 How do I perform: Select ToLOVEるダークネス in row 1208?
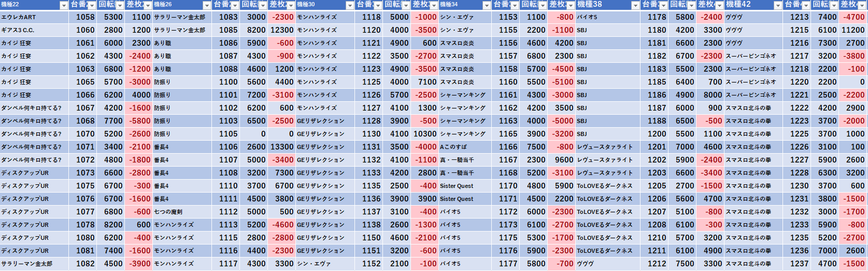pyautogui.click(x=608, y=225)
